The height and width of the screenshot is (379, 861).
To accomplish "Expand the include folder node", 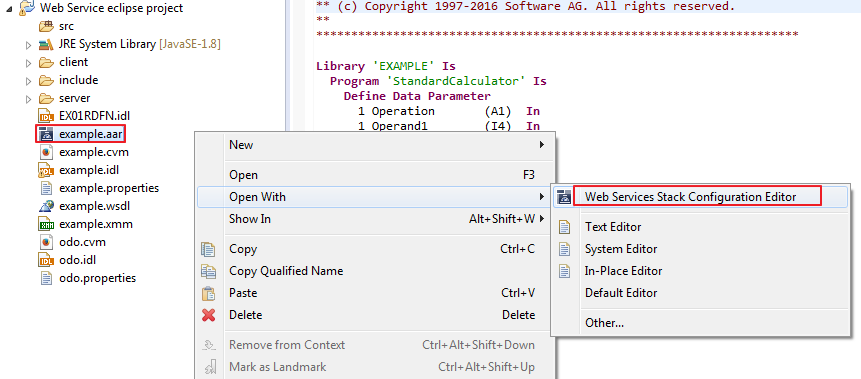I will pyautogui.click(x=29, y=81).
